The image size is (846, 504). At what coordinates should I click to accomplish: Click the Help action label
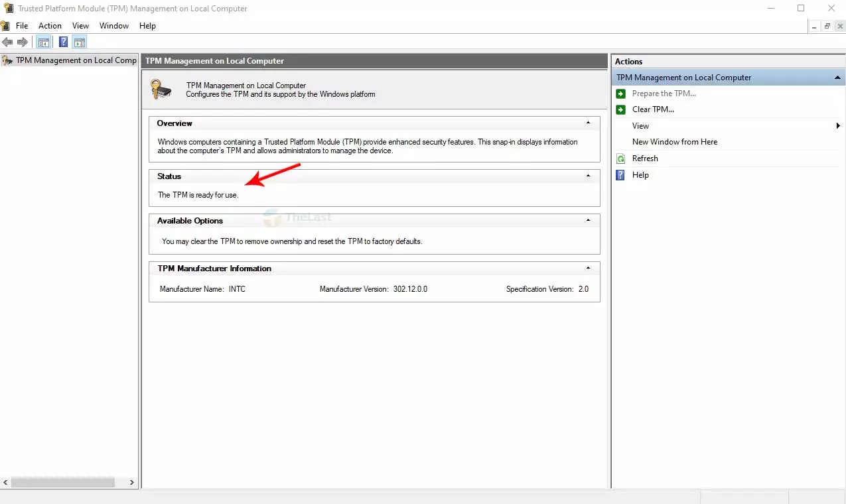pos(640,175)
